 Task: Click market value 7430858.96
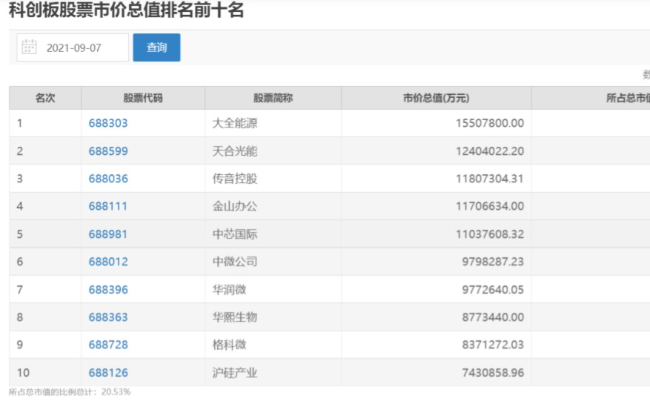493,373
